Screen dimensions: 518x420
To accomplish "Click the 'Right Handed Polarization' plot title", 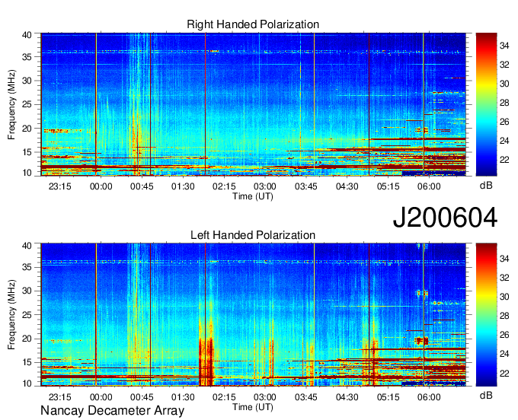I will (253, 24).
